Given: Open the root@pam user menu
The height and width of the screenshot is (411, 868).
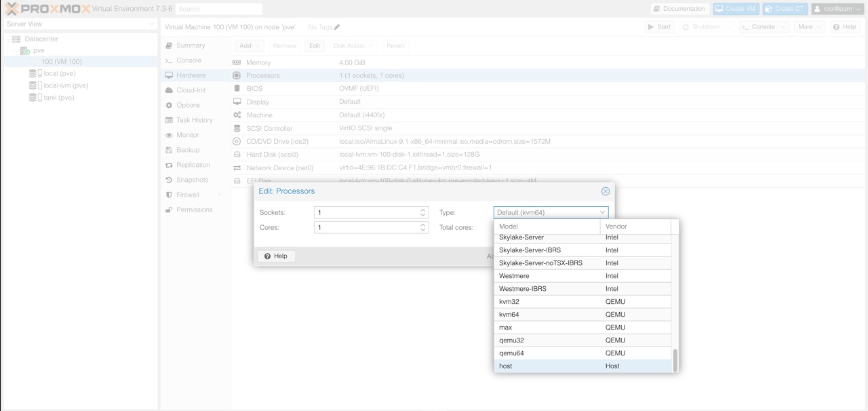Looking at the screenshot, I should point(837,9).
